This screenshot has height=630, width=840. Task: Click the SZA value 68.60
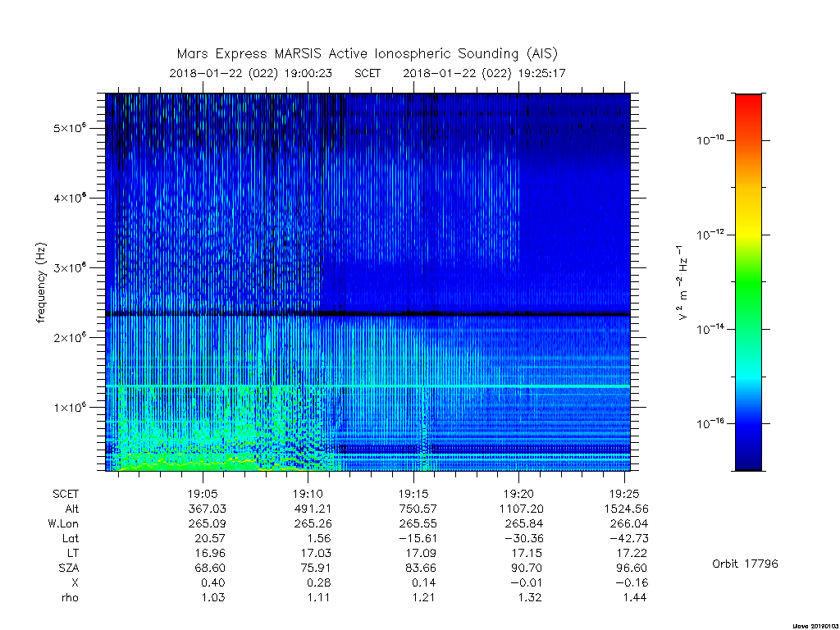pos(210,568)
